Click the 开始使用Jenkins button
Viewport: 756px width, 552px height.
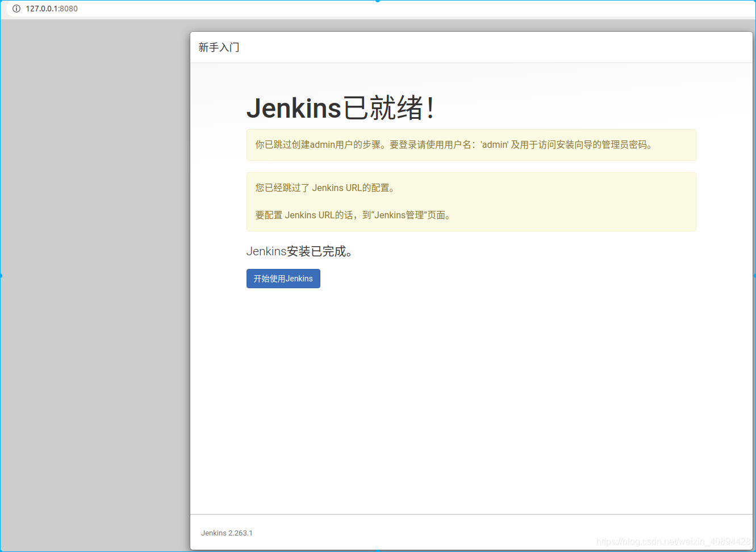283,279
